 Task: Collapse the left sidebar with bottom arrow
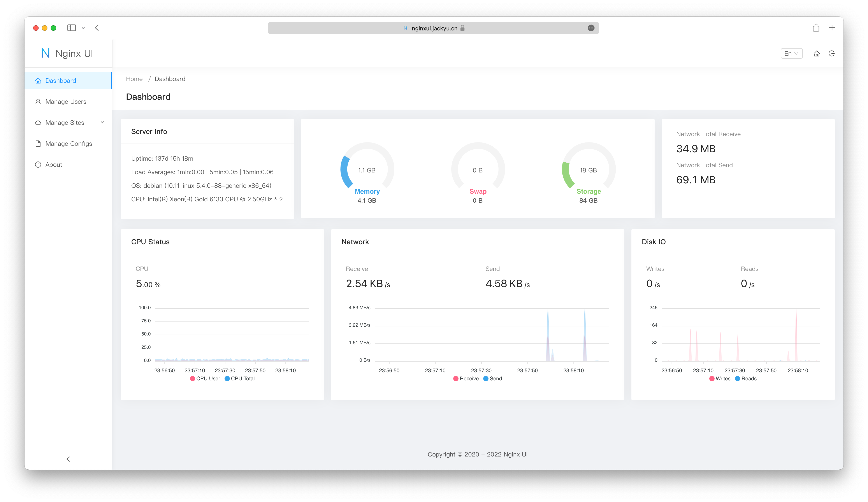tap(68, 459)
